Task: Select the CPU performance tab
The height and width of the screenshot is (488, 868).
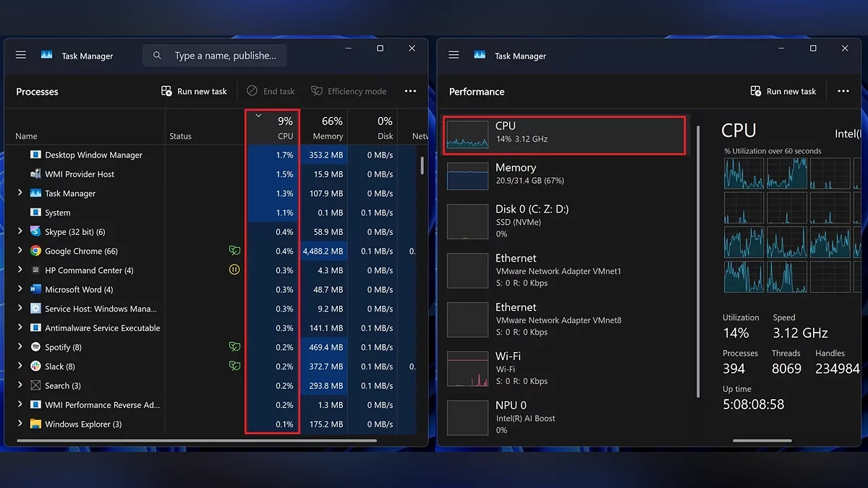Action: coord(564,134)
